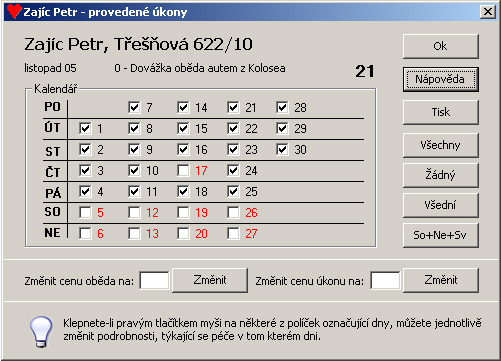
Task: Check day 13 checkbox
Action: click(x=134, y=233)
